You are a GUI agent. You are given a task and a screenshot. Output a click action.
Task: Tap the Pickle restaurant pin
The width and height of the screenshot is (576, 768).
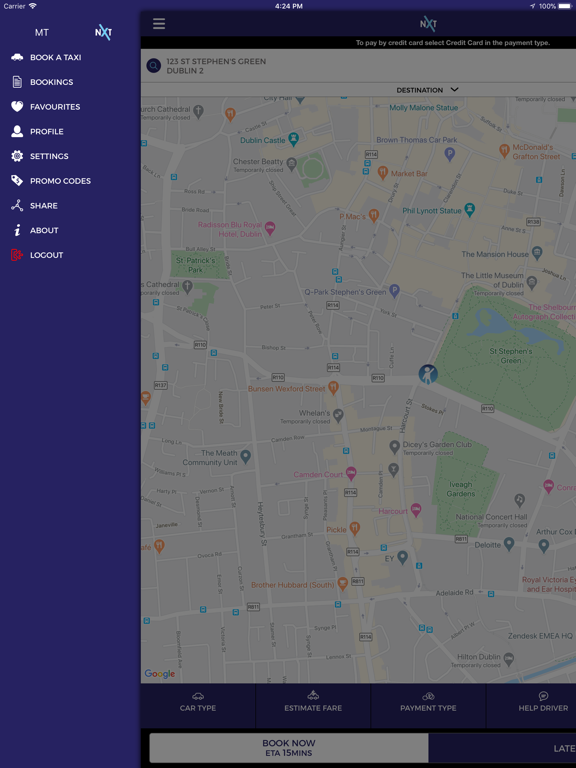355,528
